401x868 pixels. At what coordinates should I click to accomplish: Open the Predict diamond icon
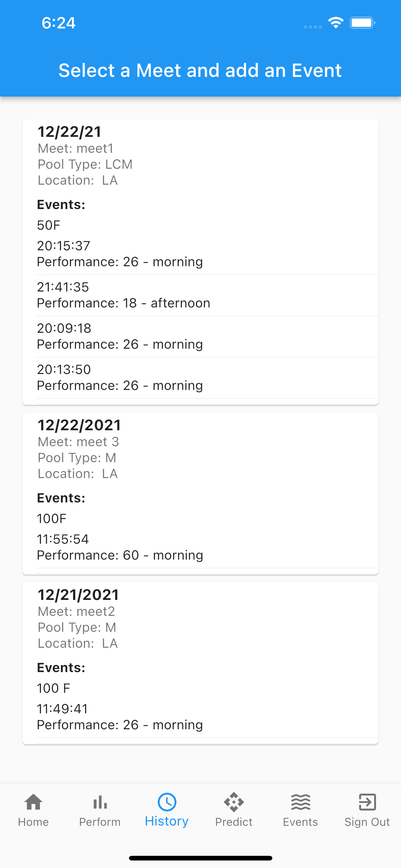pyautogui.click(x=234, y=802)
